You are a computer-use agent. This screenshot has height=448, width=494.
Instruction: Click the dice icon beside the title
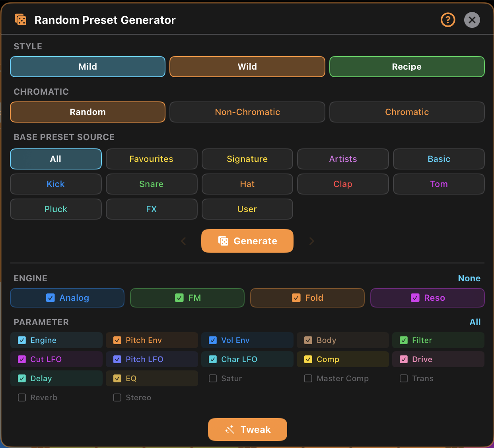(x=20, y=20)
